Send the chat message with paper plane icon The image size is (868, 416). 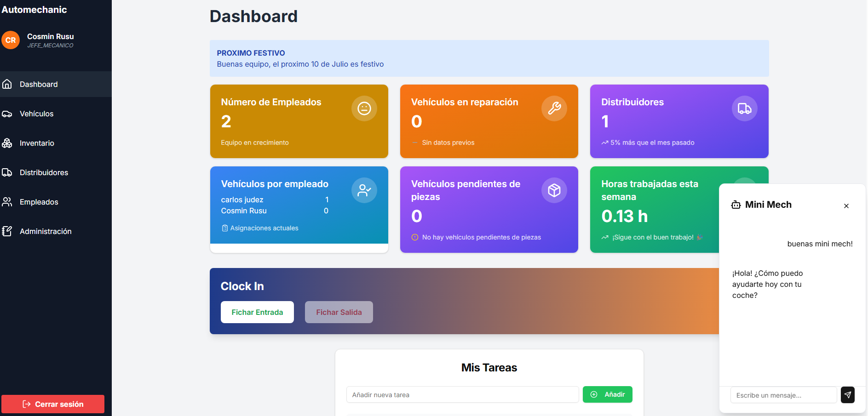(x=847, y=395)
